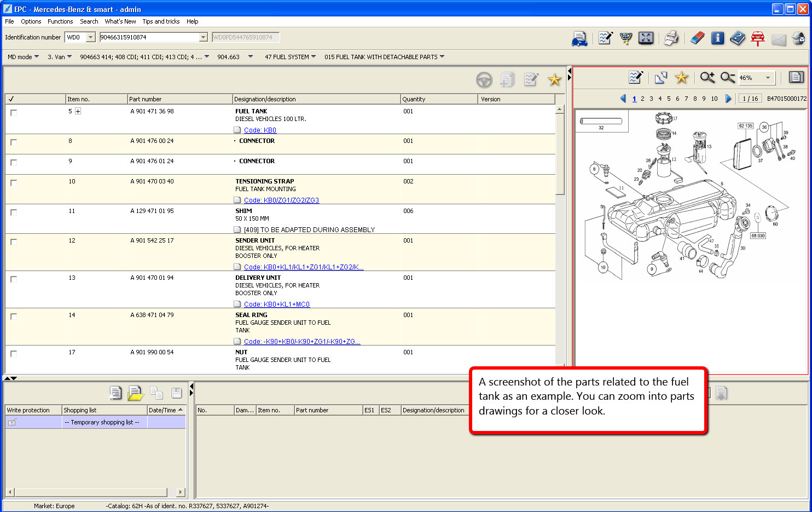This screenshot has width=812, height=512.
Task: Create a new shopping list
Action: click(x=115, y=393)
